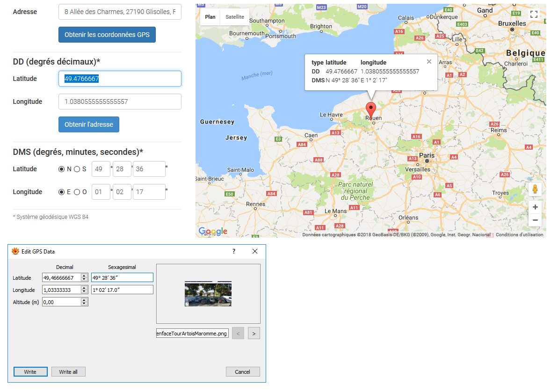Go to previous image with the < arrow
This screenshot has height=392, width=551.
coord(238,333)
